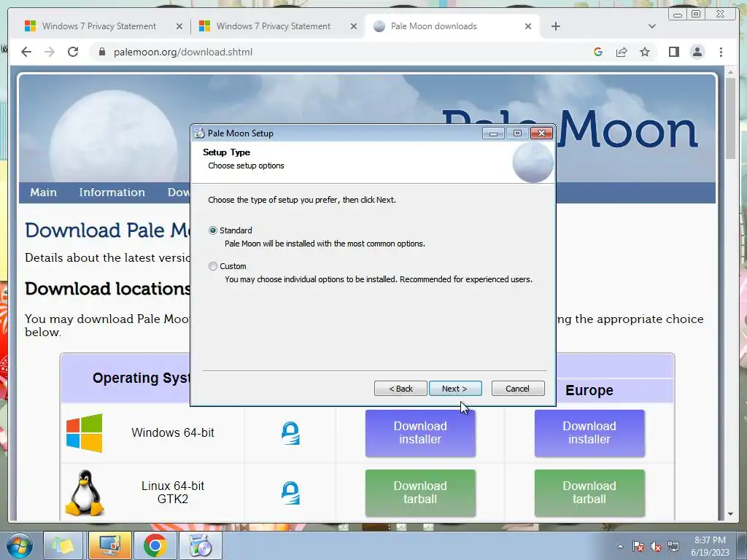Click the site lock icon in address bar
Viewport: 747px width, 560px height.
pos(101,52)
